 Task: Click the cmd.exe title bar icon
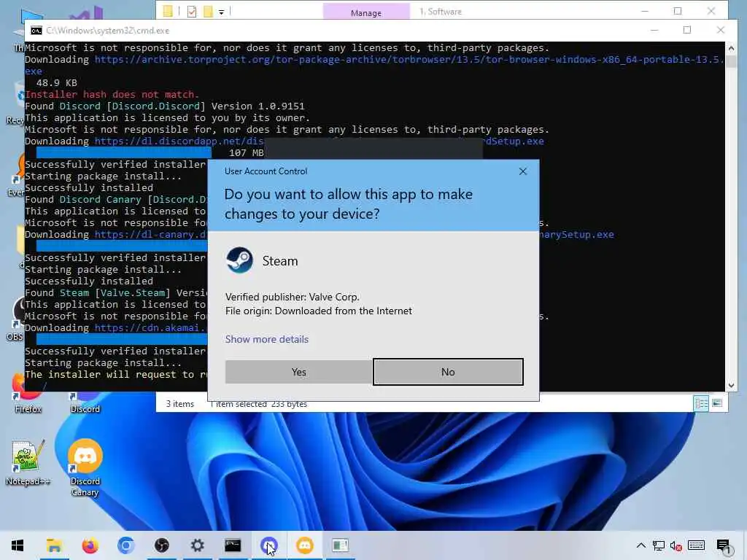(36, 31)
